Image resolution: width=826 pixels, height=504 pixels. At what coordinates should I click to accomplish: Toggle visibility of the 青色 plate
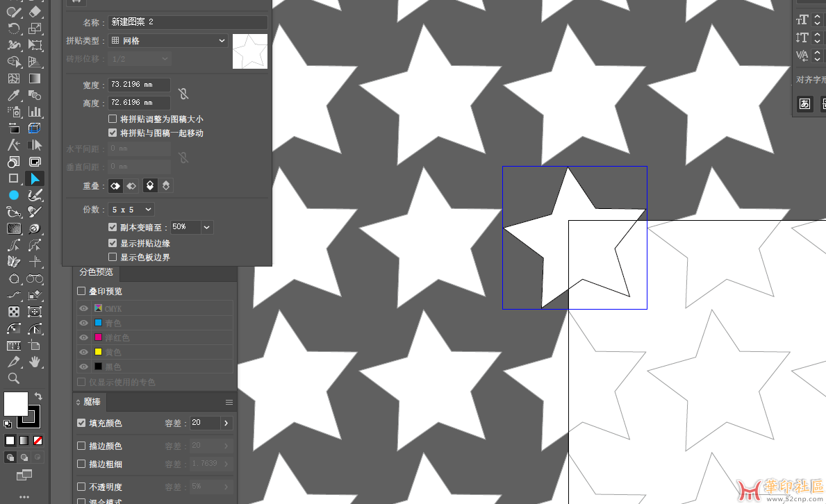point(84,323)
